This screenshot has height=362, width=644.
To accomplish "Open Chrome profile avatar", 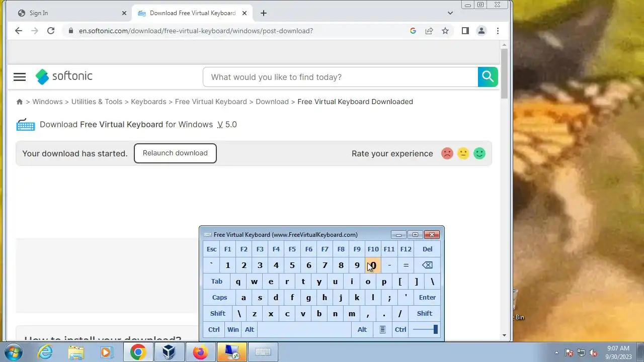I will [x=481, y=31].
